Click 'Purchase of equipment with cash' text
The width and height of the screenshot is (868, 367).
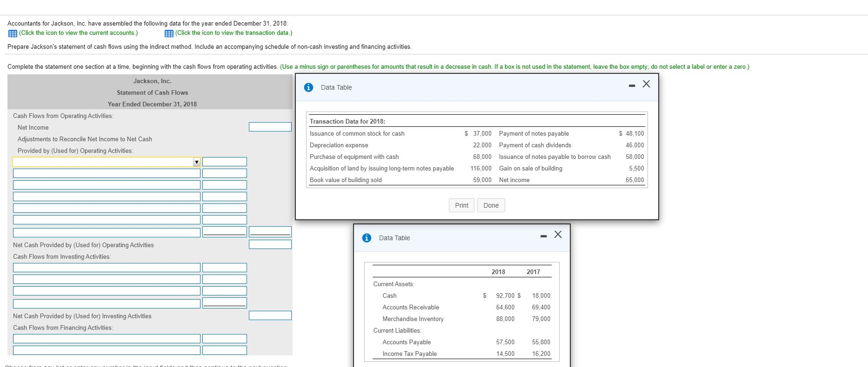pos(354,157)
